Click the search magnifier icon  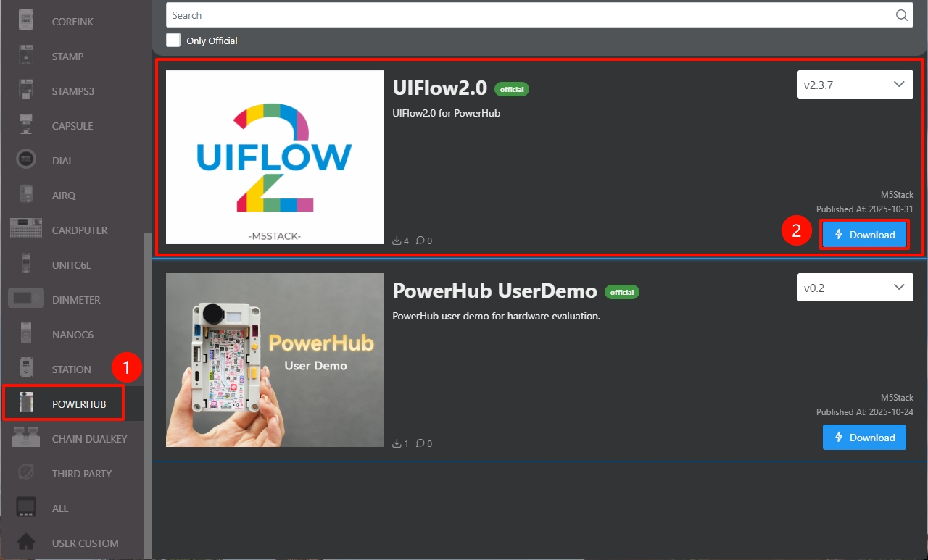click(901, 15)
